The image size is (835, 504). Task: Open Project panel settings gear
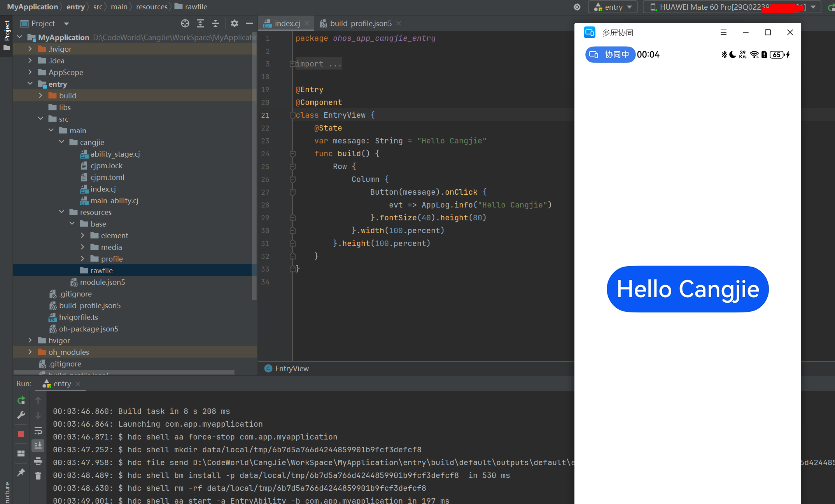coord(234,23)
